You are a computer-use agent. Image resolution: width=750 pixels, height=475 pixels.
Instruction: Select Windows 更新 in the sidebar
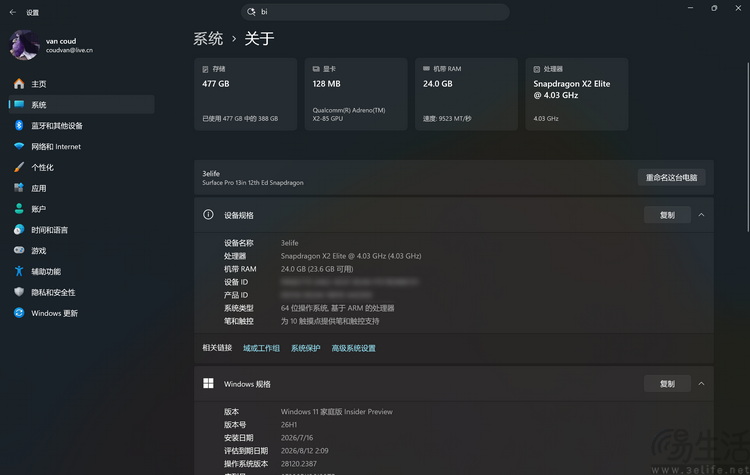pos(81,313)
